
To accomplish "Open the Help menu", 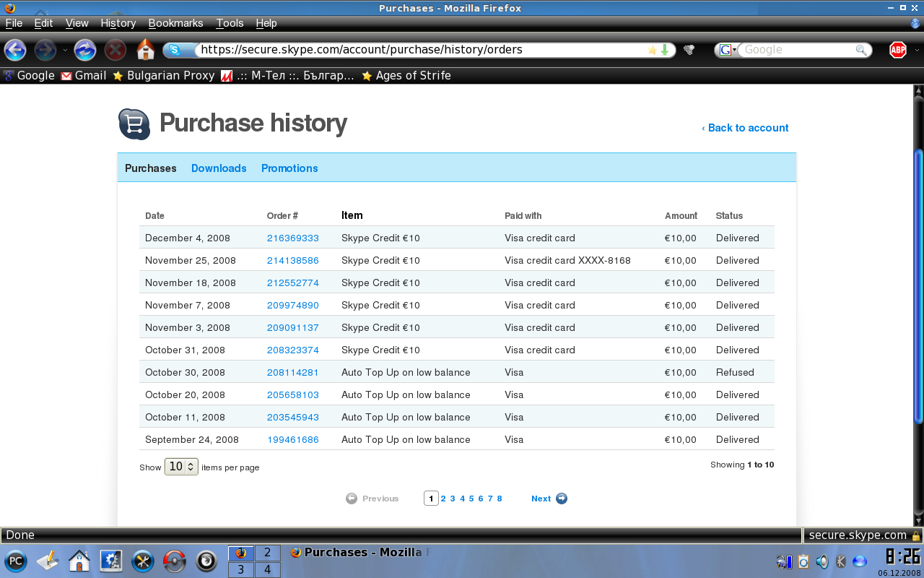I will 266,23.
